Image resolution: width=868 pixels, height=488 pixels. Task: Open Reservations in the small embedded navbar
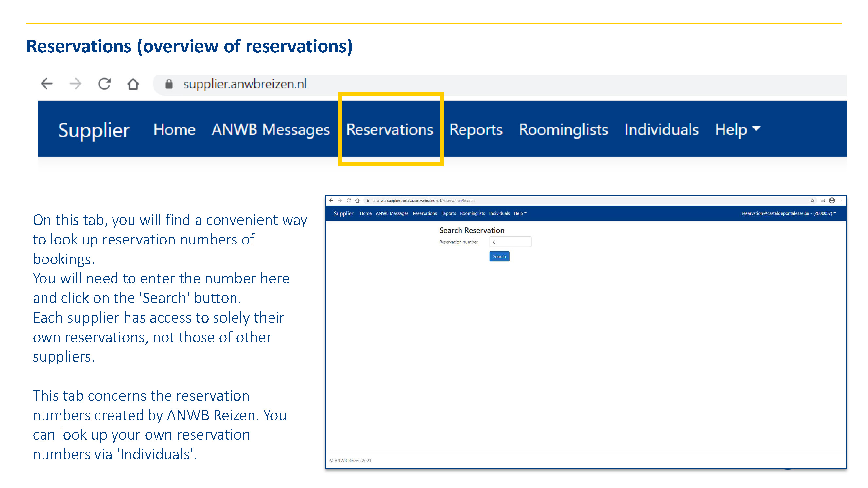pos(425,213)
